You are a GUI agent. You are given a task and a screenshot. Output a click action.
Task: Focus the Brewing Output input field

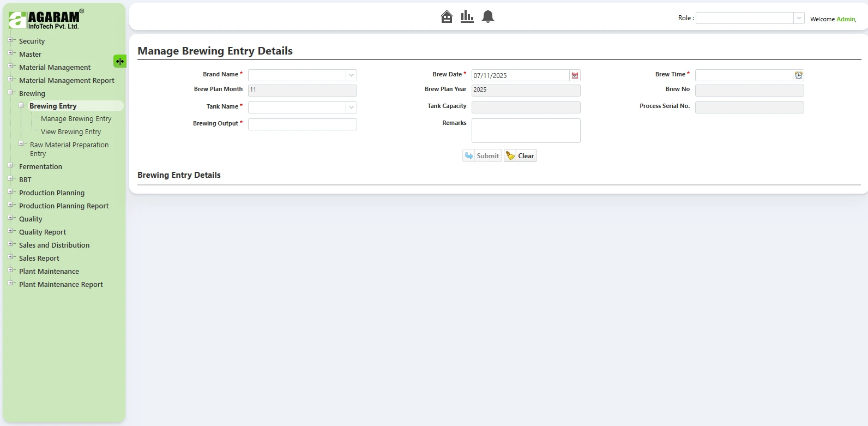pos(302,124)
